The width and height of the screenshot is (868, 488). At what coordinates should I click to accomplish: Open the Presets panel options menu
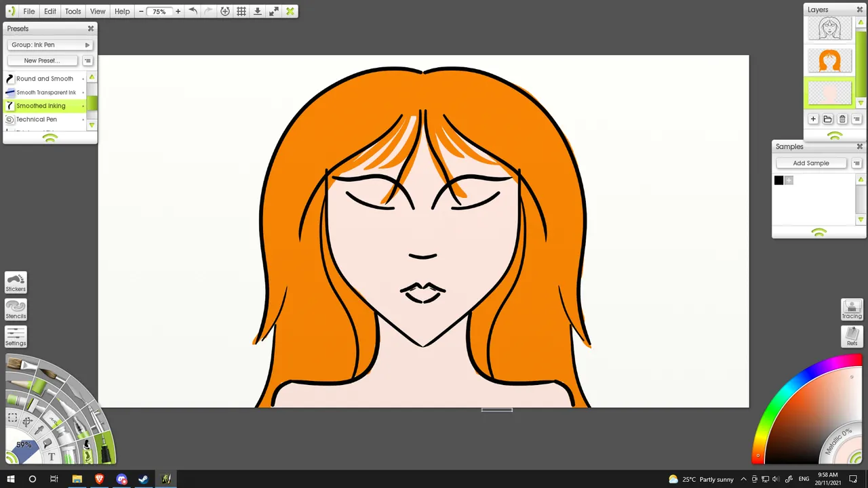[x=87, y=60]
